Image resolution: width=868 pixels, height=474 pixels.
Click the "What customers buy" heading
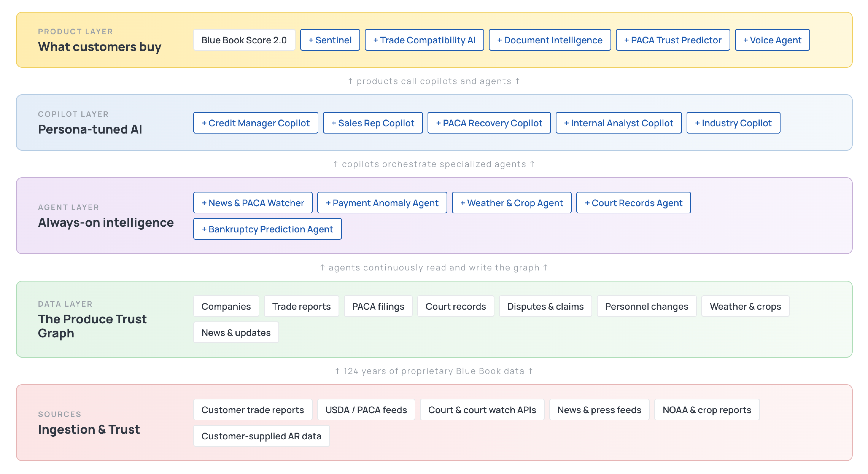point(100,46)
